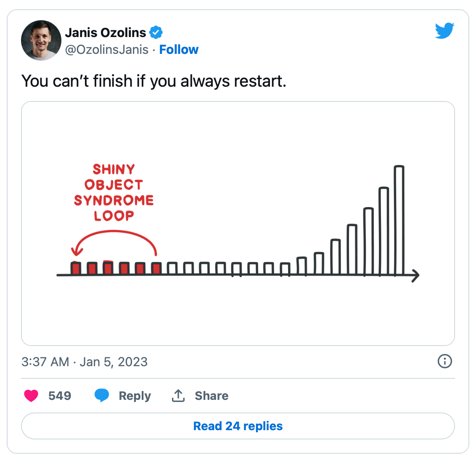476x463 pixels.
Task: Click the tweet text about restarting
Action: tap(153, 81)
